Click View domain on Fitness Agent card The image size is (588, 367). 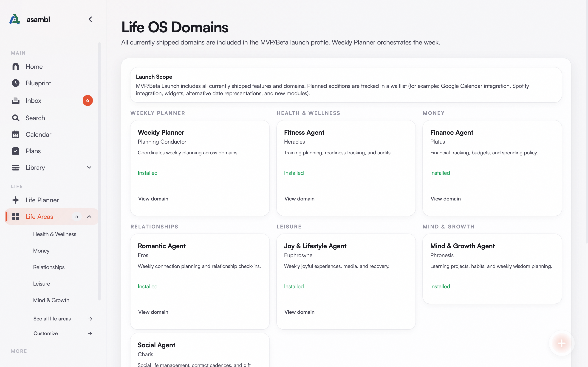(299, 199)
